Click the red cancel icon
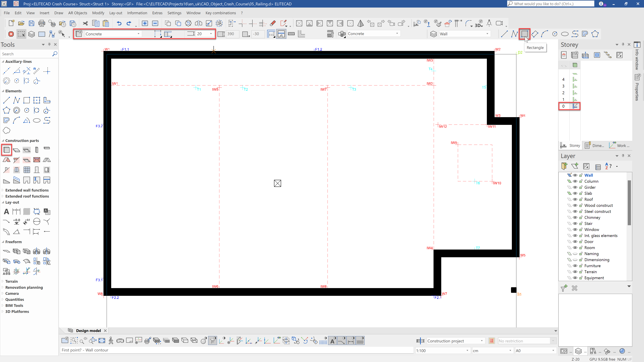644x362 pixels. pyautogui.click(x=11, y=34)
